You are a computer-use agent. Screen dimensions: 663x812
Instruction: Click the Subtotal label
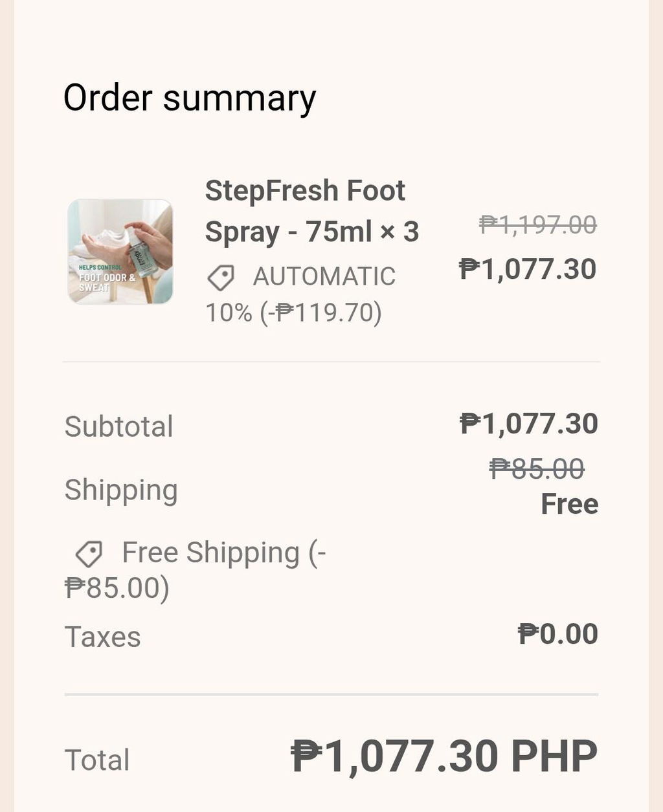tap(119, 427)
